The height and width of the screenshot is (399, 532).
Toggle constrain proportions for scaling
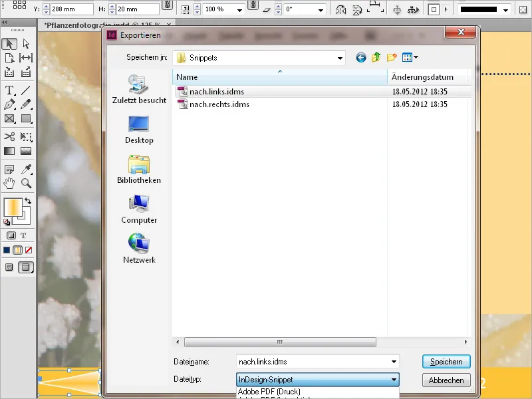(253, 5)
